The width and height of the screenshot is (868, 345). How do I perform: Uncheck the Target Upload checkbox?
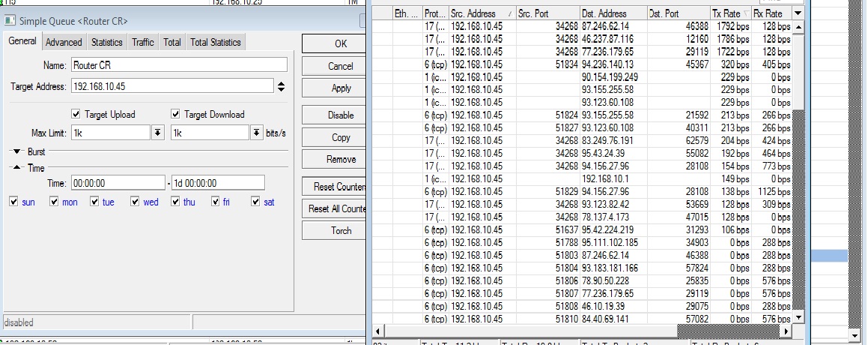[x=76, y=115]
